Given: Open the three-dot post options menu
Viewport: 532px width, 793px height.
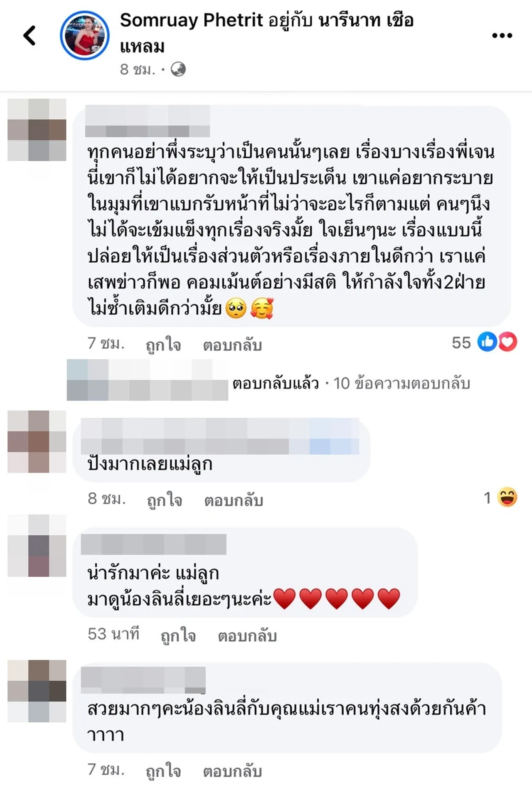Looking at the screenshot, I should (x=502, y=36).
